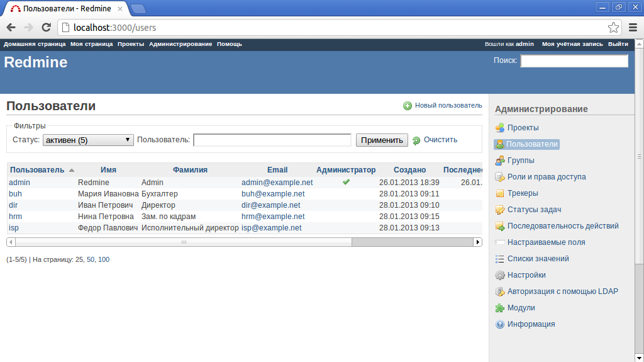Open the Chrome hamburger menu
The height and width of the screenshot is (362, 644).
(x=633, y=28)
